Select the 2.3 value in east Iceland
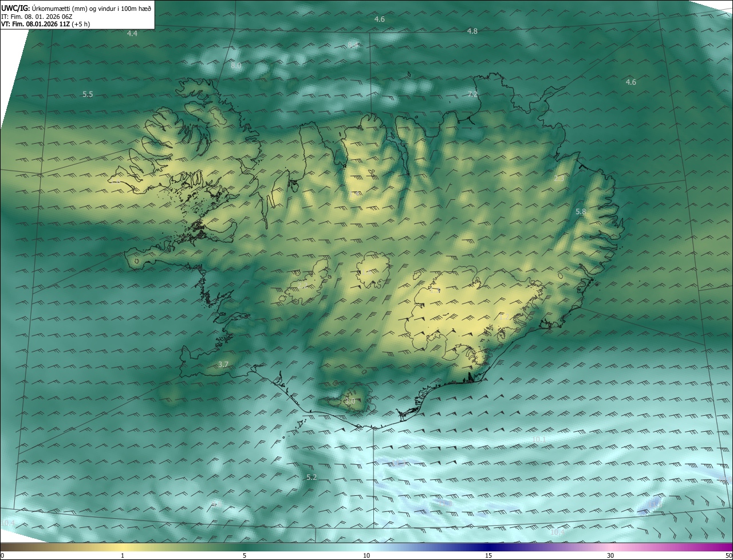This screenshot has height=560, width=733. tap(559, 179)
